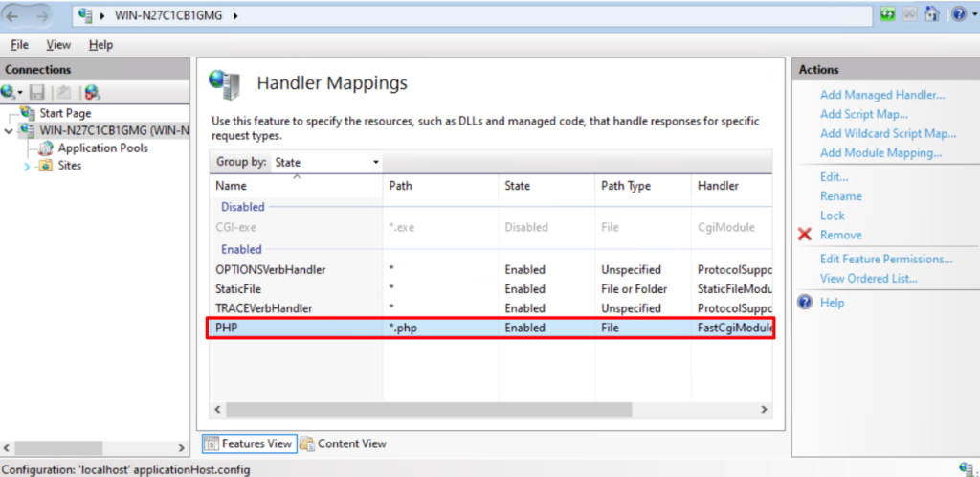Select the StaticFile handler row
This screenshot has width=980, height=477.
pyautogui.click(x=239, y=288)
